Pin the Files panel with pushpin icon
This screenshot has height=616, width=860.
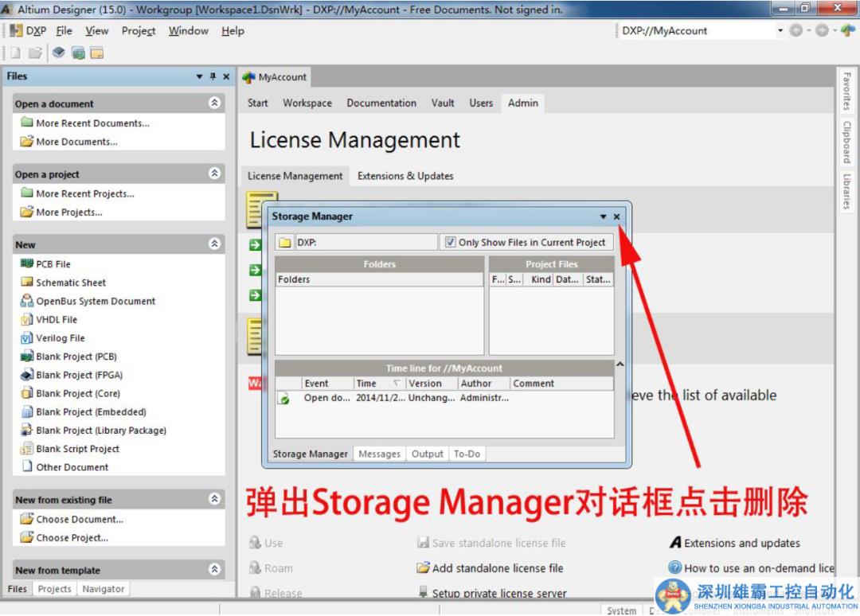click(213, 76)
